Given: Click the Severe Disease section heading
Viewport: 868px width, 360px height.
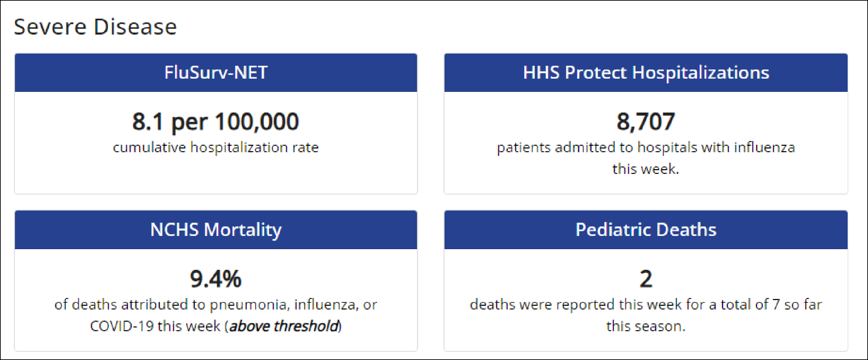Looking at the screenshot, I should click(95, 27).
